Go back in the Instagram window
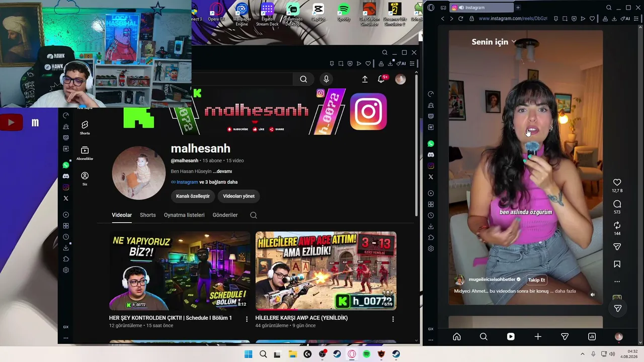The width and height of the screenshot is (644, 362). 443,19
